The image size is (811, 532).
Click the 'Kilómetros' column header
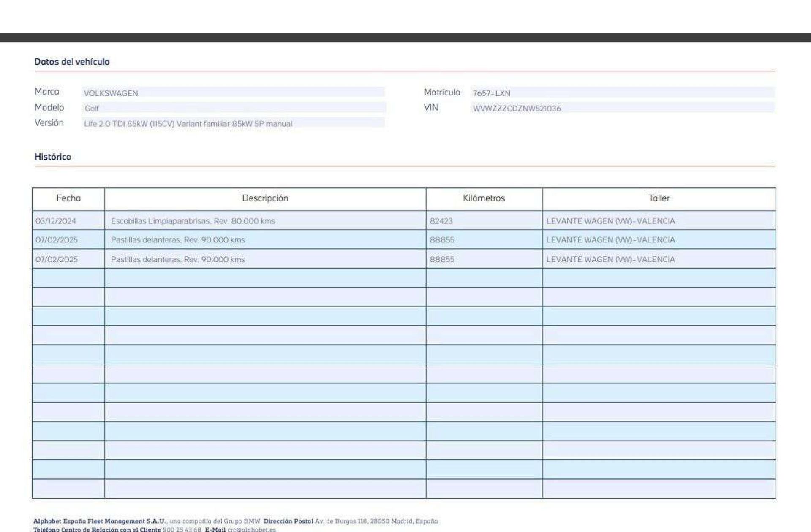click(x=484, y=198)
